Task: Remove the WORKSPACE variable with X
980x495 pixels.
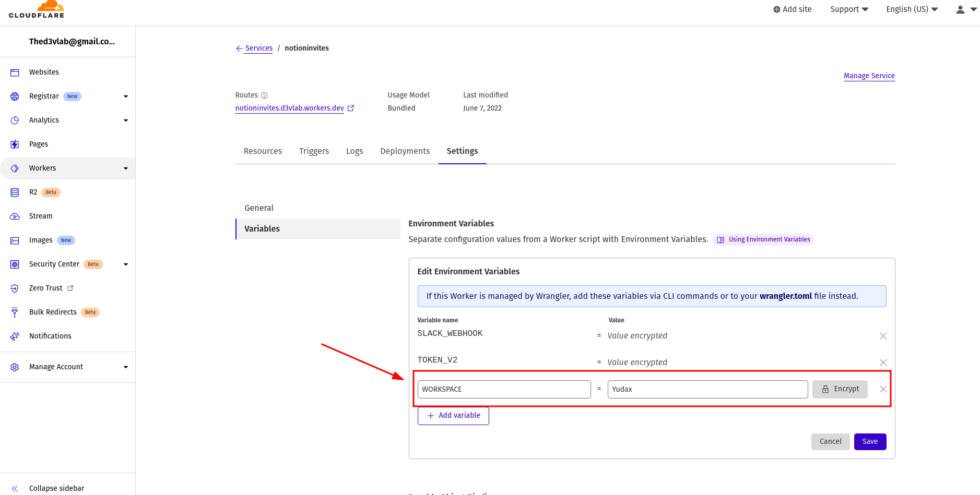Action: click(883, 389)
